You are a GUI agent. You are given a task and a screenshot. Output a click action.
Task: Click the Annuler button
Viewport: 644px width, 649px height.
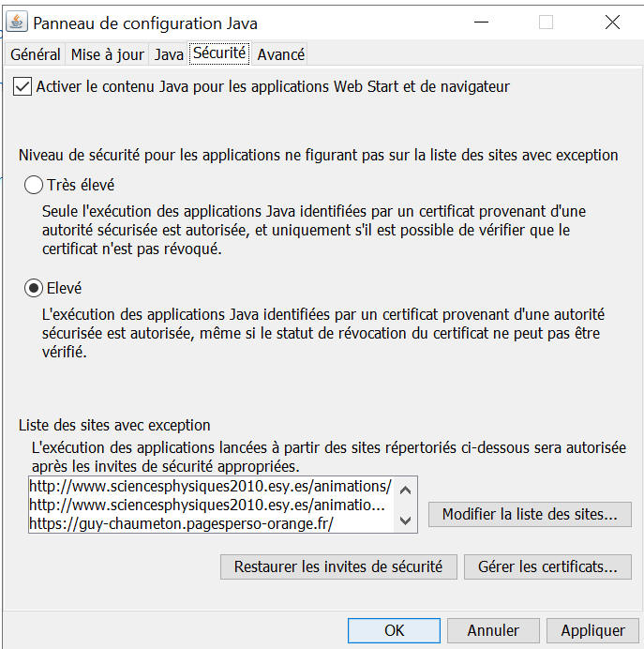[493, 630]
